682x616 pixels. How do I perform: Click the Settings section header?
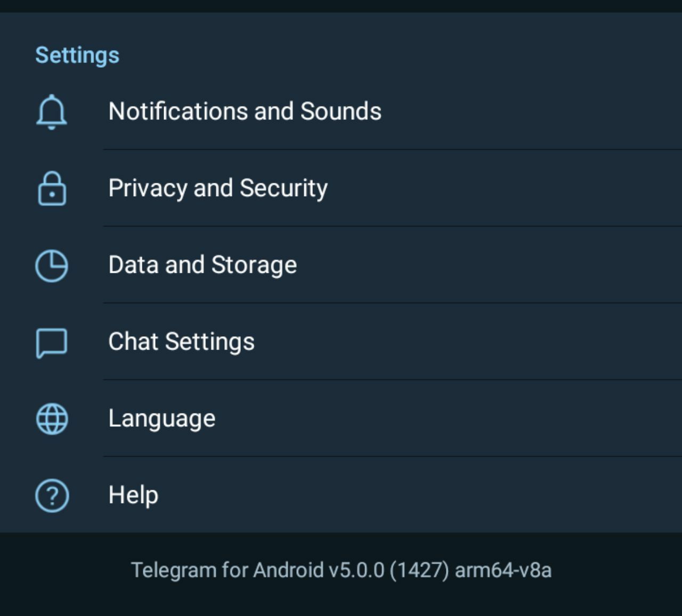click(77, 55)
